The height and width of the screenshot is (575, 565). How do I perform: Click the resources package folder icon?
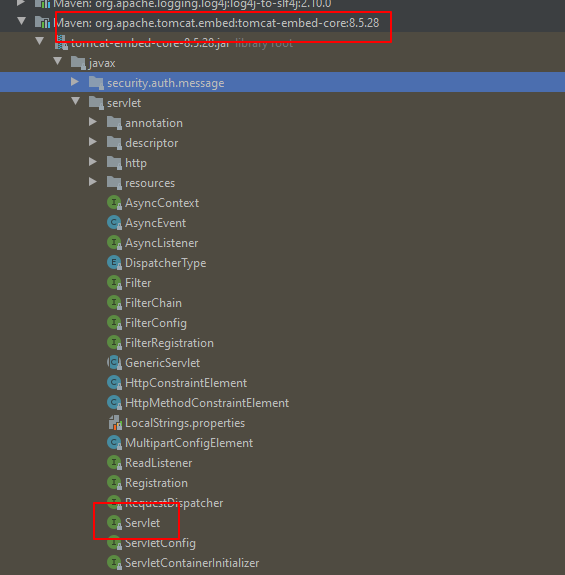coord(114,183)
